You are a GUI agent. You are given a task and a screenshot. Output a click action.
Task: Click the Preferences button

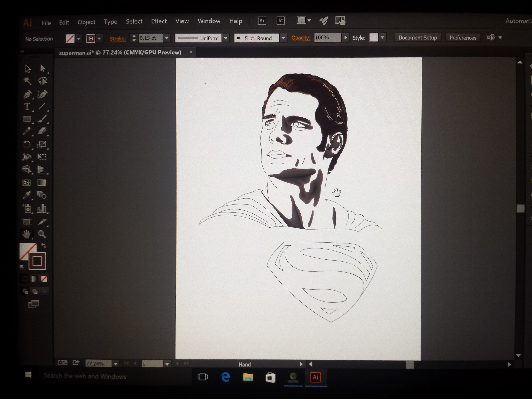pyautogui.click(x=463, y=38)
